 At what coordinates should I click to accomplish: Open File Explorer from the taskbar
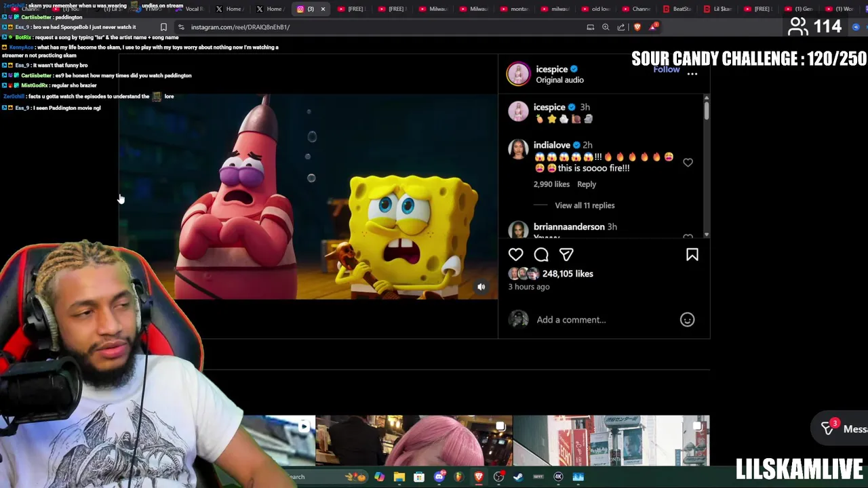[x=399, y=476]
